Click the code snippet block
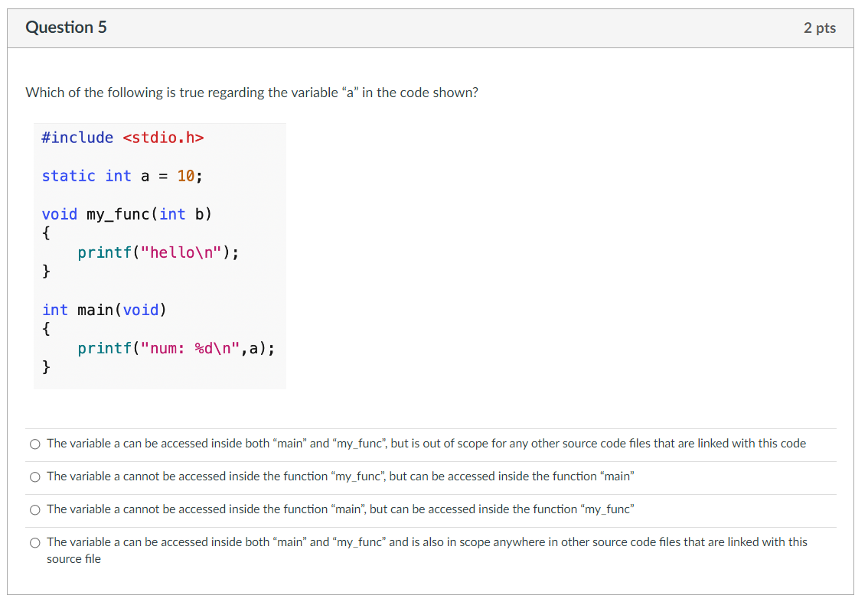The width and height of the screenshot is (868, 605). click(159, 255)
